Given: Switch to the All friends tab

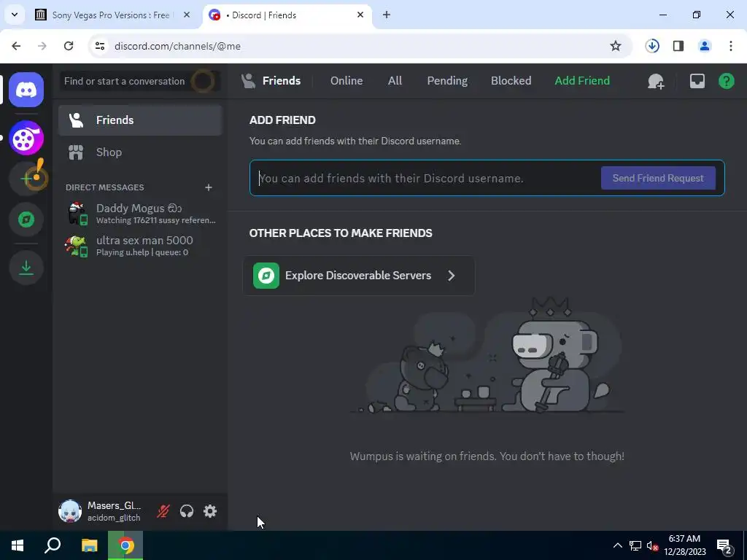Looking at the screenshot, I should tap(395, 81).
